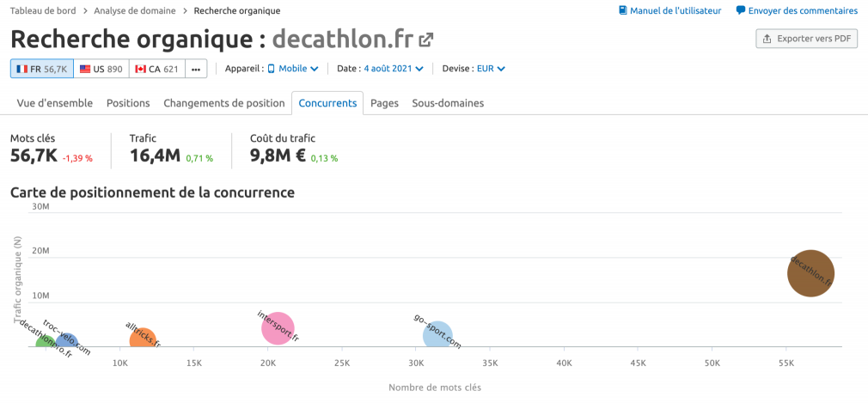This screenshot has height=403, width=868.
Task: Go to Tableau de bord breadcrumb
Action: click(x=43, y=10)
